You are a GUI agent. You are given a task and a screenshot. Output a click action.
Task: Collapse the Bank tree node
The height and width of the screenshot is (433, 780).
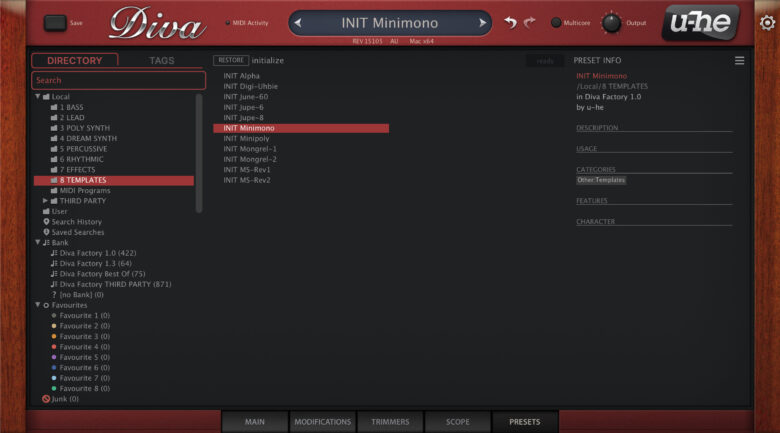[x=38, y=242]
